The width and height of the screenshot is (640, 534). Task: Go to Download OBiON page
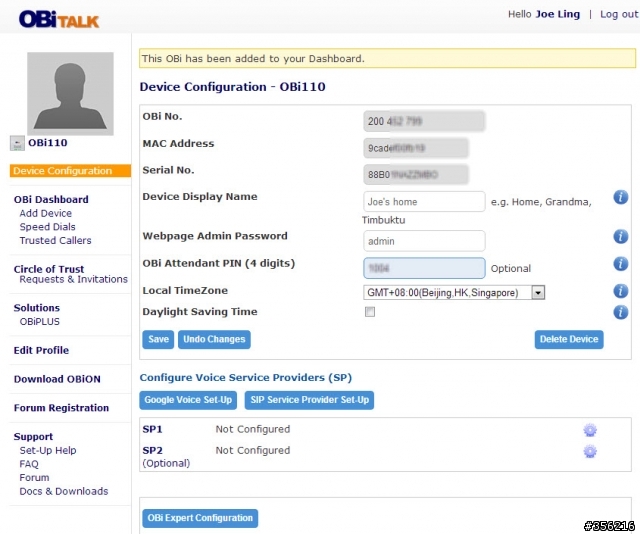tap(57, 379)
